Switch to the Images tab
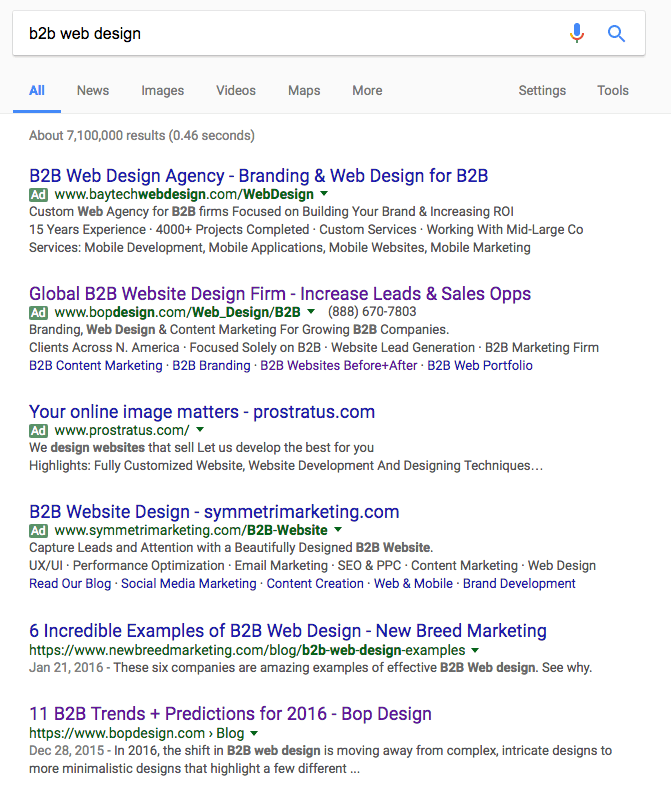Screen dimensions: 671x792 163,90
